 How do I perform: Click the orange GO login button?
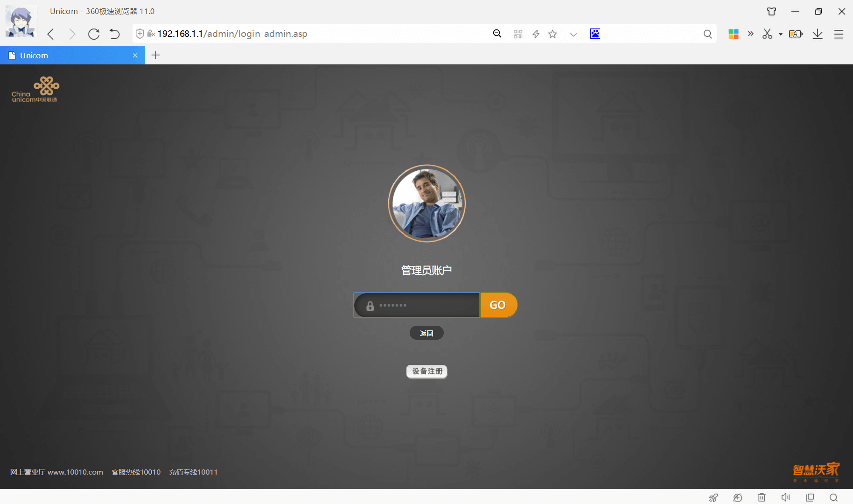(498, 305)
